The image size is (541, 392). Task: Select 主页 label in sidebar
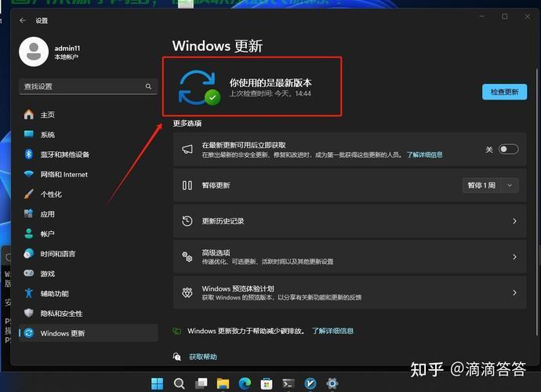coord(48,114)
